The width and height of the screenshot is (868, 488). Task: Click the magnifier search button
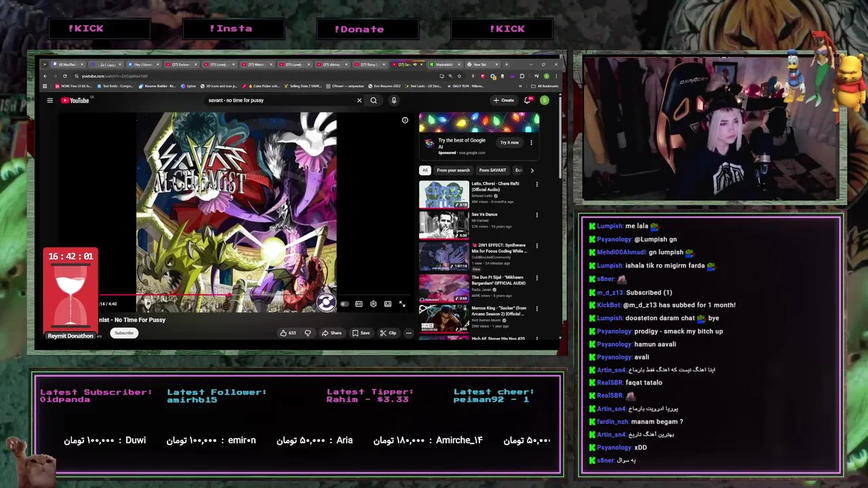pyautogui.click(x=374, y=100)
